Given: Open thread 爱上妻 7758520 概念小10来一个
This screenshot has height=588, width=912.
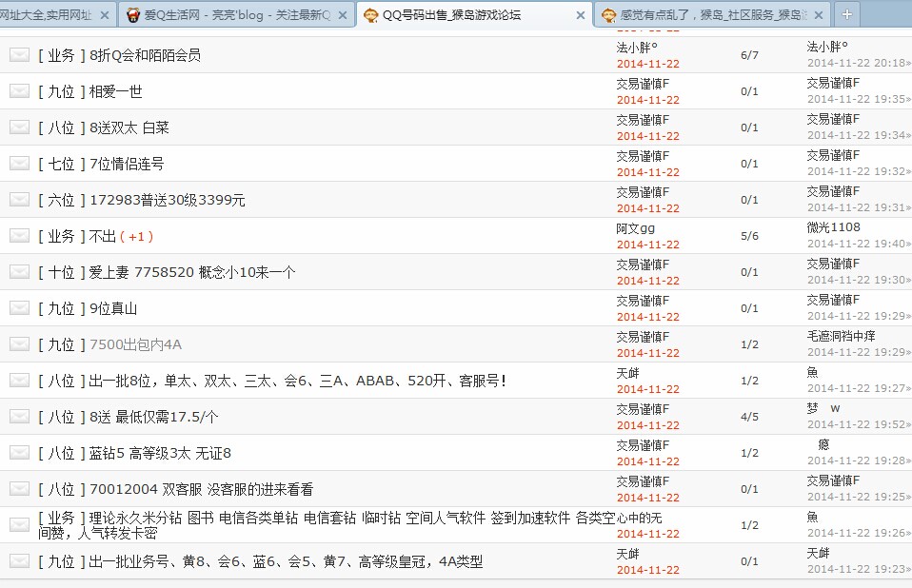Looking at the screenshot, I should click(x=192, y=272).
